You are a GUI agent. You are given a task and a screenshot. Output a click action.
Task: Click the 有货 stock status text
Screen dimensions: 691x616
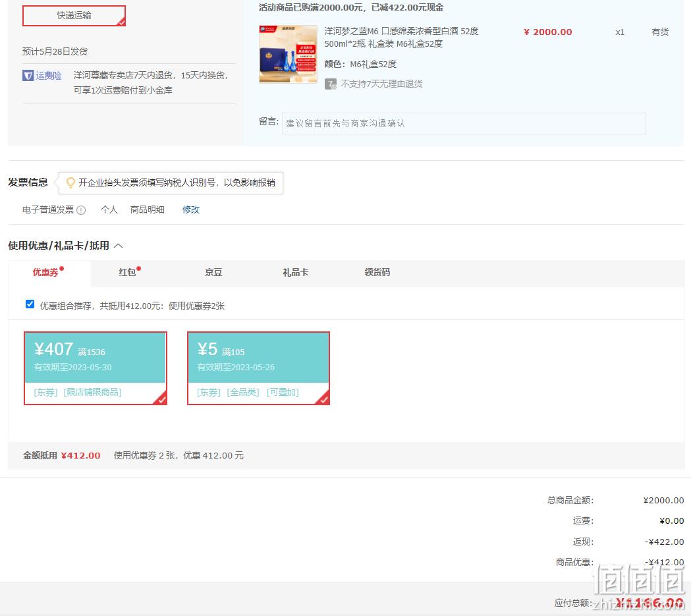(x=660, y=32)
